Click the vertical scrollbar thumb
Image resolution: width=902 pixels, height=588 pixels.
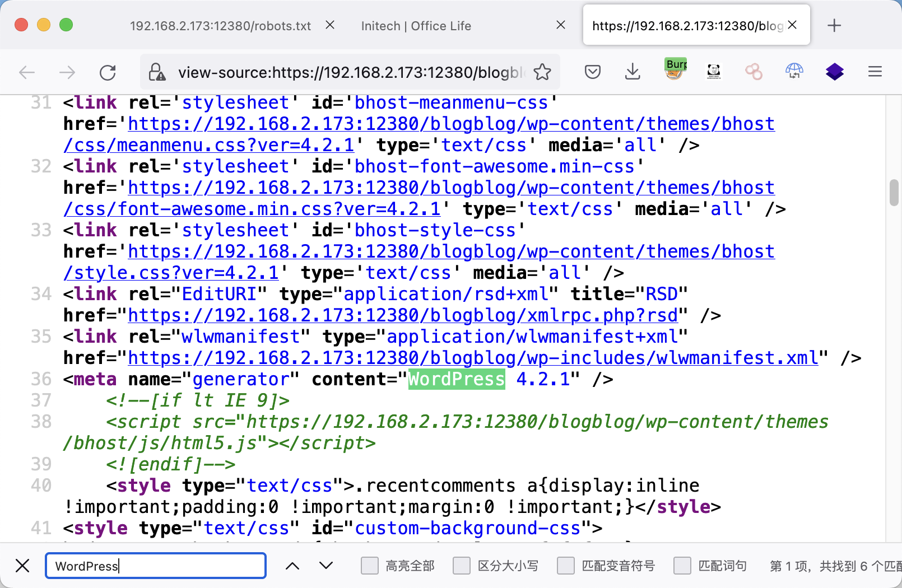pyautogui.click(x=894, y=193)
